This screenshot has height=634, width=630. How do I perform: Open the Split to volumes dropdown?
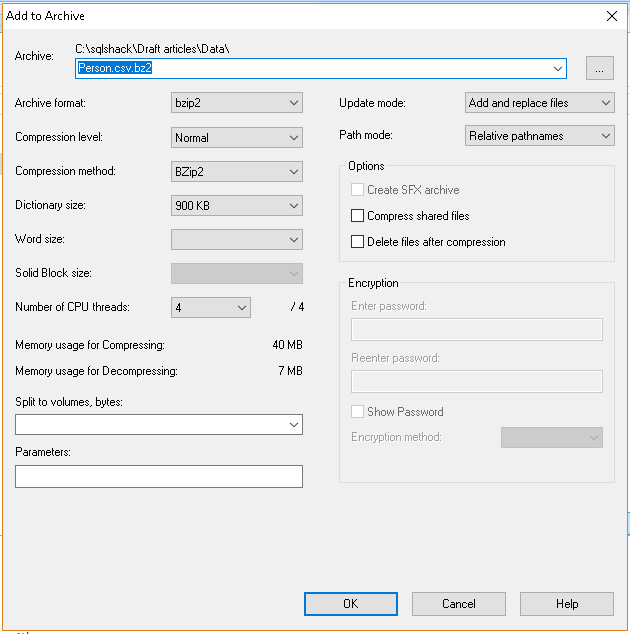[x=294, y=425]
